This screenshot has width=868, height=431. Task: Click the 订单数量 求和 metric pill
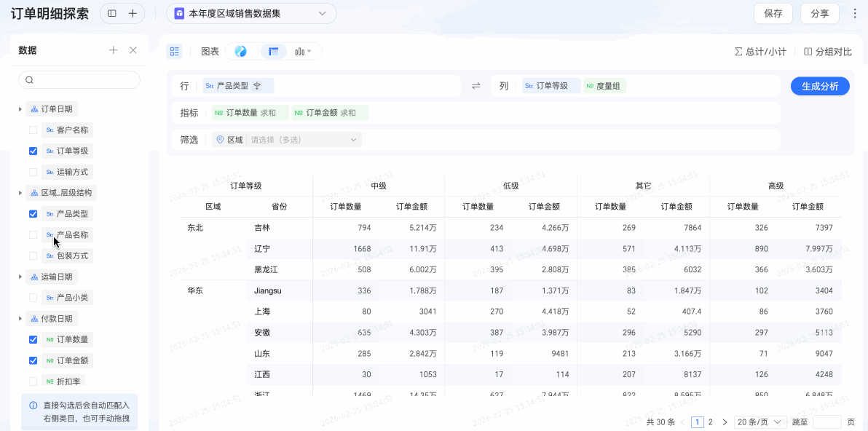click(250, 113)
